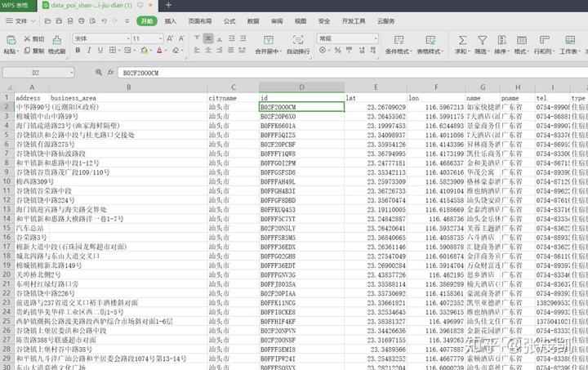Apply percent style with the % icon
The image size is (588, 370).
click(x=338, y=51)
